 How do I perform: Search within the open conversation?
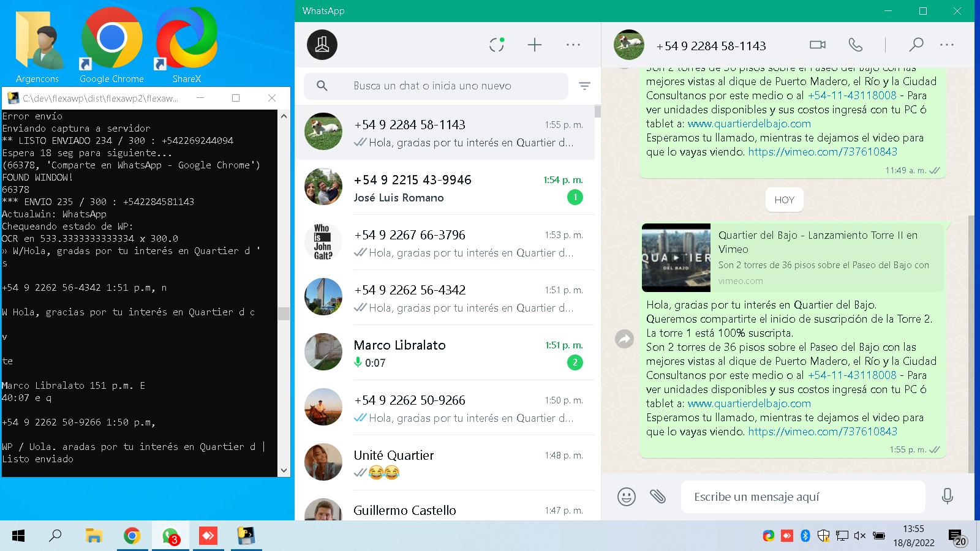point(916,45)
